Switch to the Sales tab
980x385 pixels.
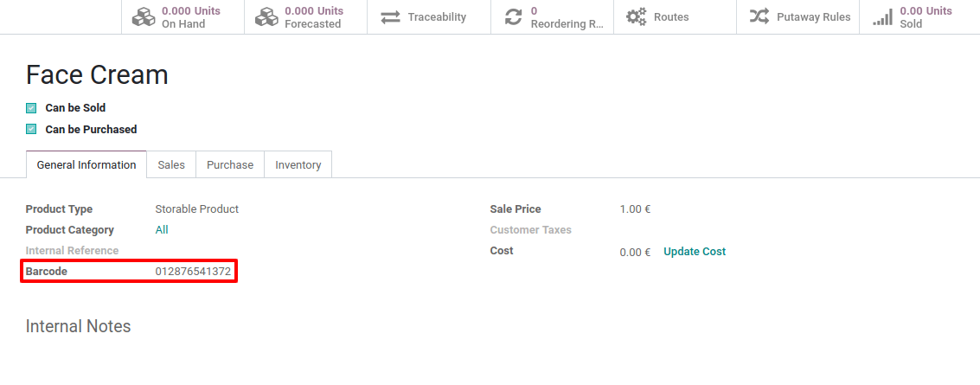(x=171, y=164)
